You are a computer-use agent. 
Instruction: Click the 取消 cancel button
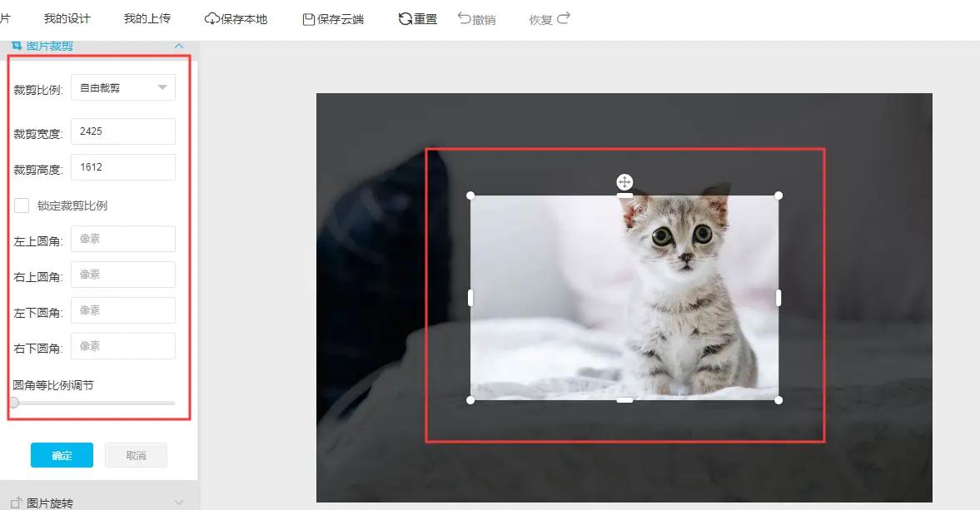[137, 455]
